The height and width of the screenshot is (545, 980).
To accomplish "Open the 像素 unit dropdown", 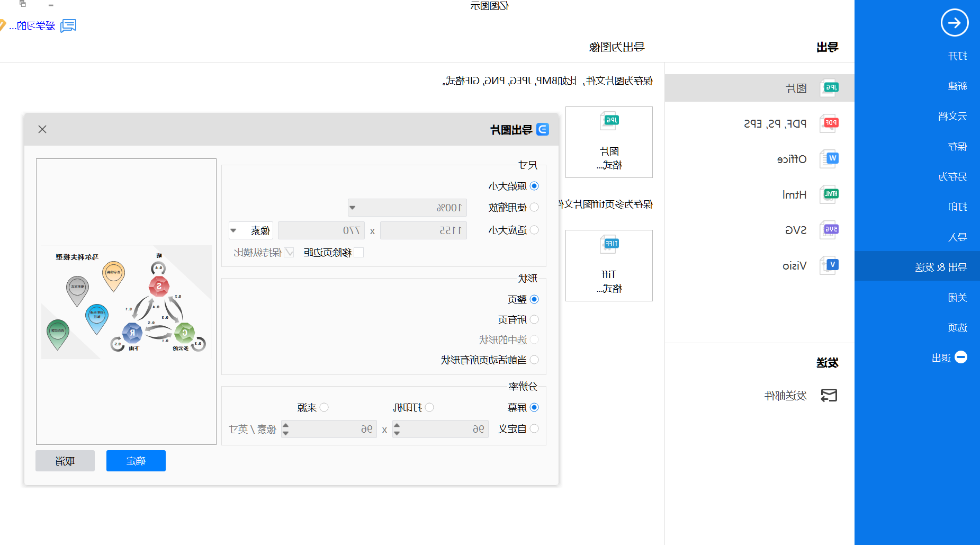I will [x=251, y=230].
